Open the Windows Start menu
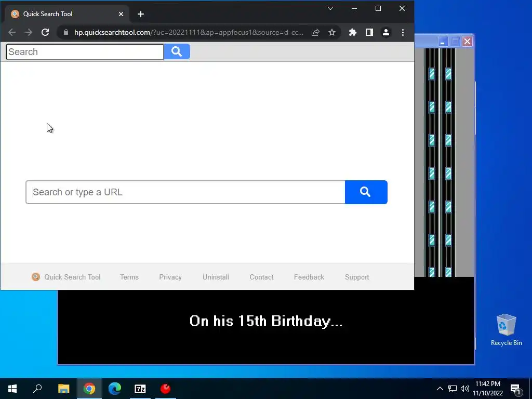532x399 pixels. (x=12, y=389)
